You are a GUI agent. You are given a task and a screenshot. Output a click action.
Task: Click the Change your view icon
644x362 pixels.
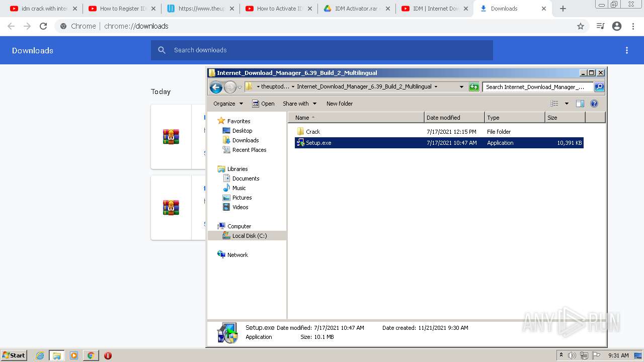click(554, 104)
